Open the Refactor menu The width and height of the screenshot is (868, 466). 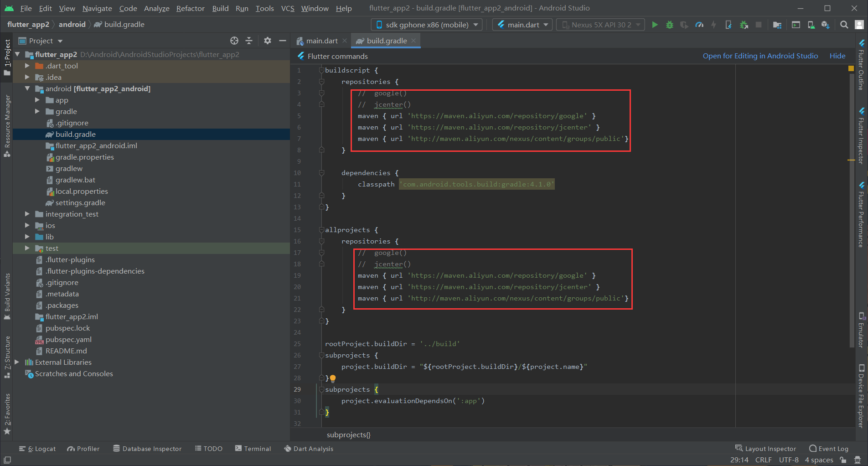tap(191, 8)
